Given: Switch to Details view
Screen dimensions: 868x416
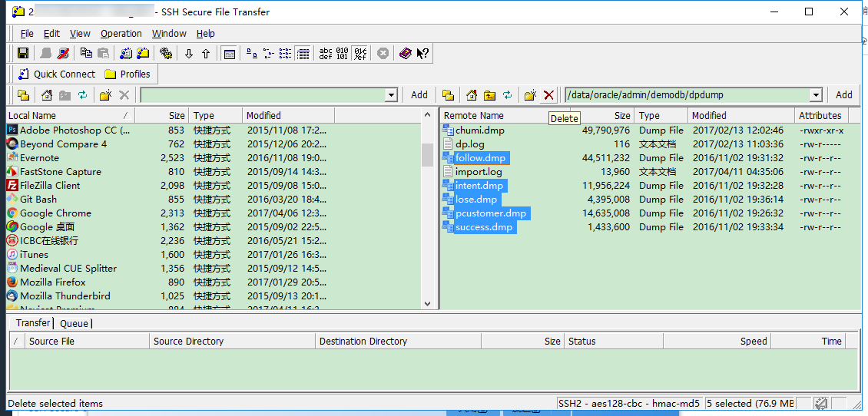Looking at the screenshot, I should point(302,54).
